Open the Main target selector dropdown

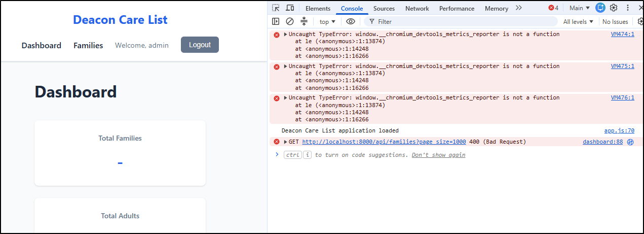pos(579,8)
